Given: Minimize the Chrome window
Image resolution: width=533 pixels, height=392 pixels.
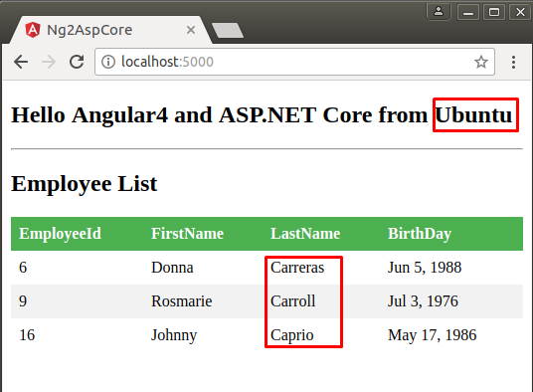Looking at the screenshot, I should point(468,13).
